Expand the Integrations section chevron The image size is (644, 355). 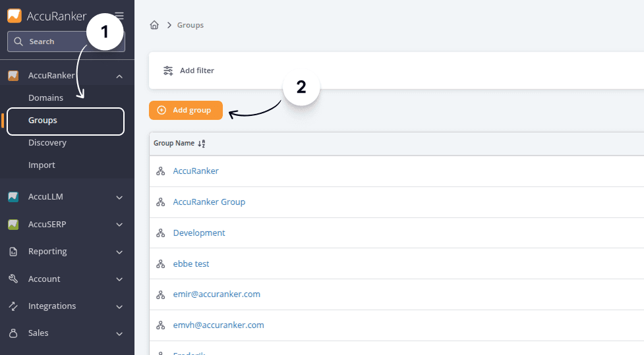(119, 306)
